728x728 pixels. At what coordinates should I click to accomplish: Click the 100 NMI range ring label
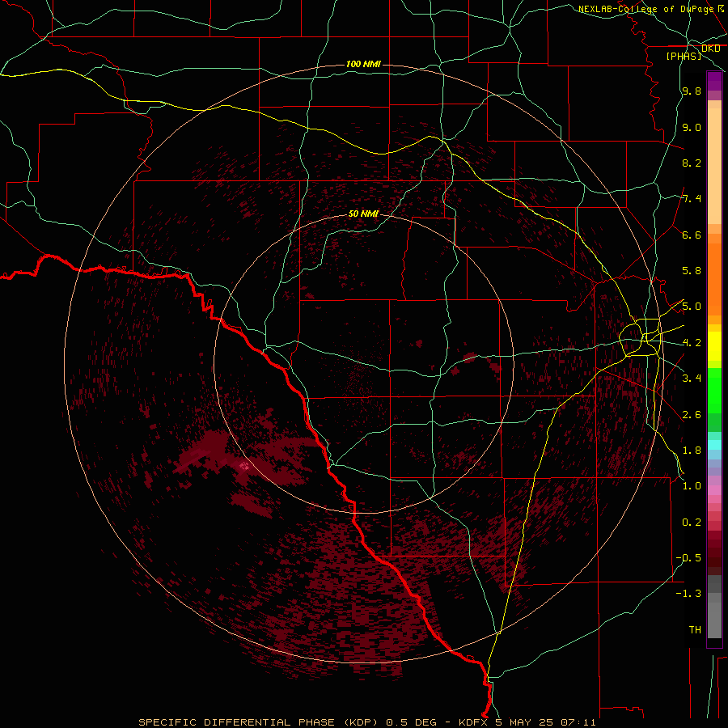pos(363,64)
